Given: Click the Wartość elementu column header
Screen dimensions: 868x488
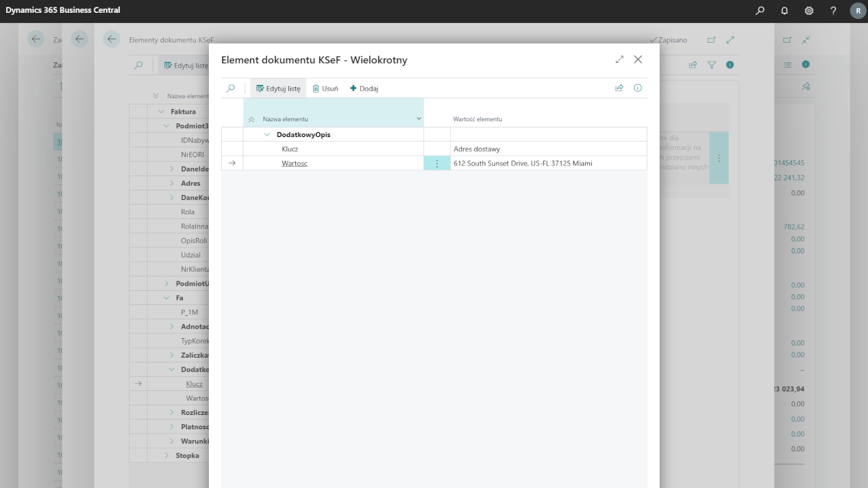Looking at the screenshot, I should 477,119.
